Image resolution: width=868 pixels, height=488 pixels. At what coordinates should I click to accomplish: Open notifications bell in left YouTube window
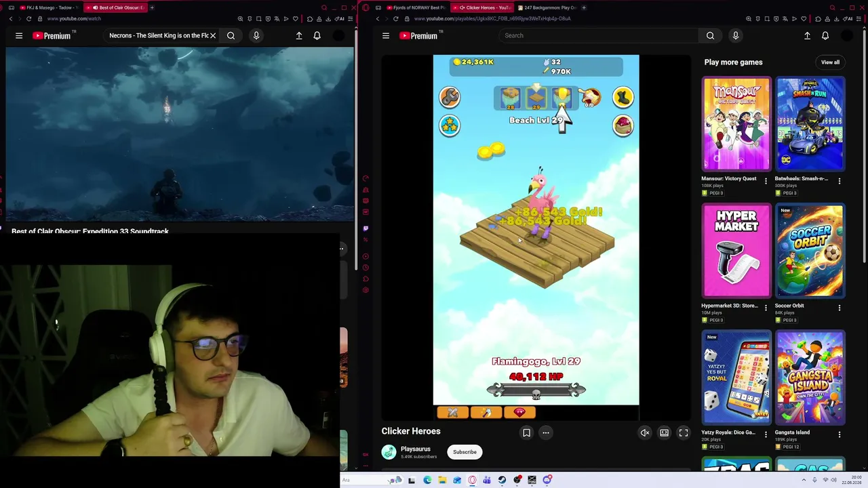(x=317, y=35)
